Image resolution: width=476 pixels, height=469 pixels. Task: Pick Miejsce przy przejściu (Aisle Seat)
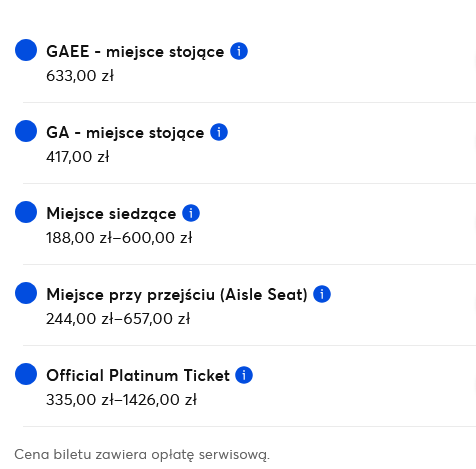coord(177,295)
